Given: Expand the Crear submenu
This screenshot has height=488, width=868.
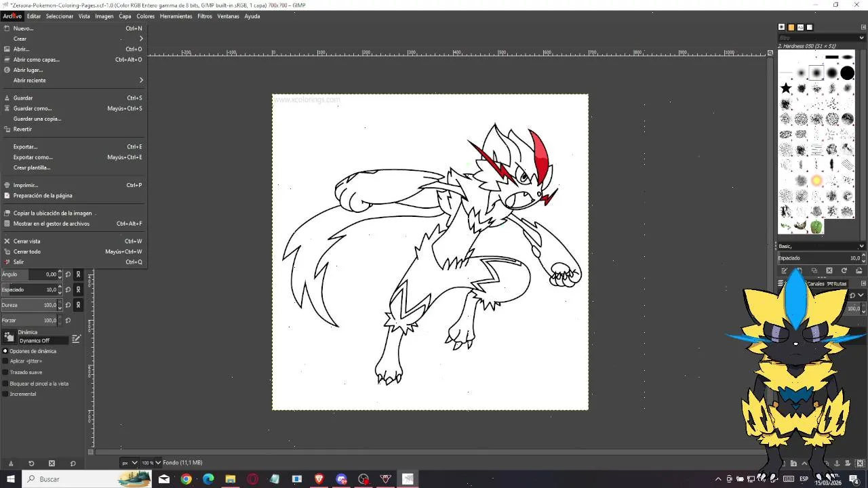Looking at the screenshot, I should pos(74,39).
